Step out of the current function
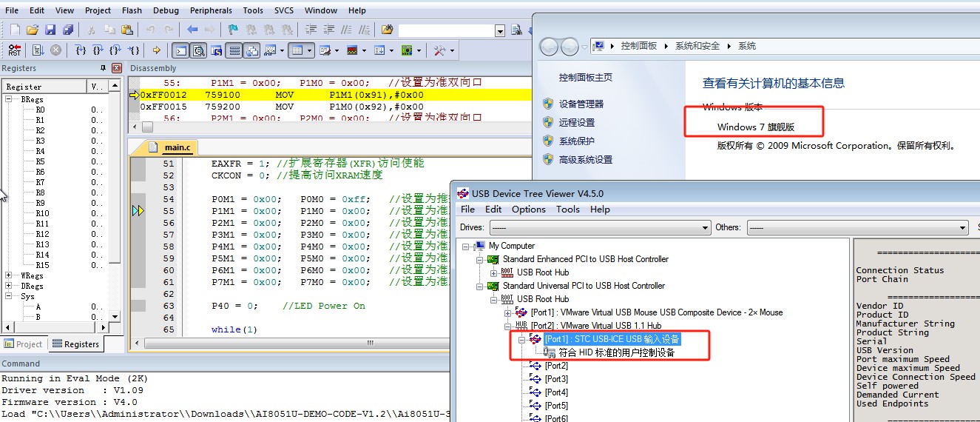 pos(115,50)
